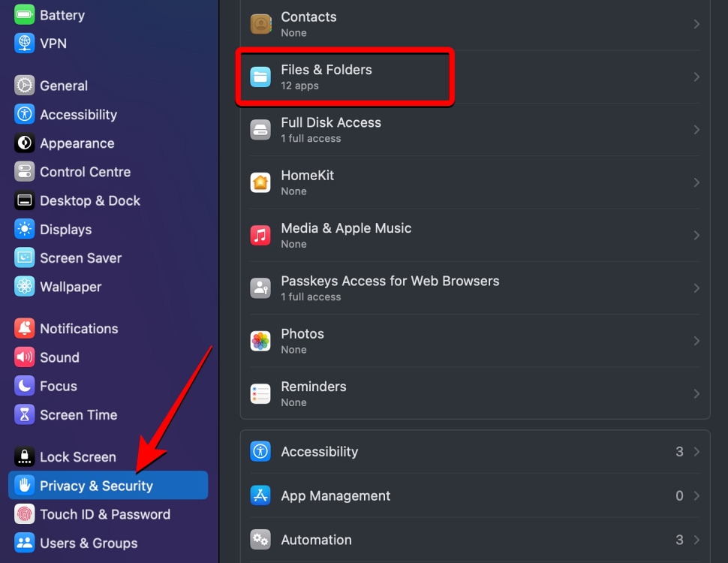Click the Screen Saver icon

coord(25,258)
